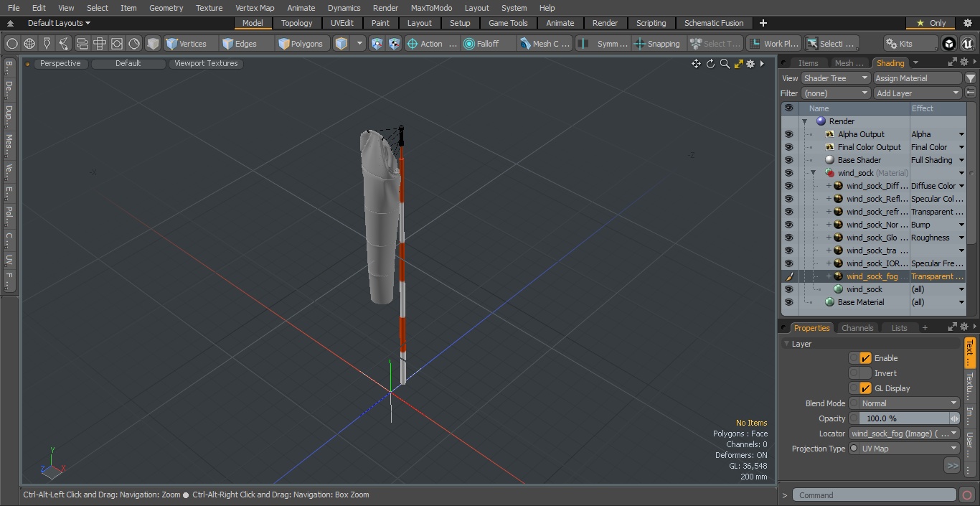Click the globe icon in the toolbar
The width and height of the screenshot is (980, 506).
(x=29, y=44)
